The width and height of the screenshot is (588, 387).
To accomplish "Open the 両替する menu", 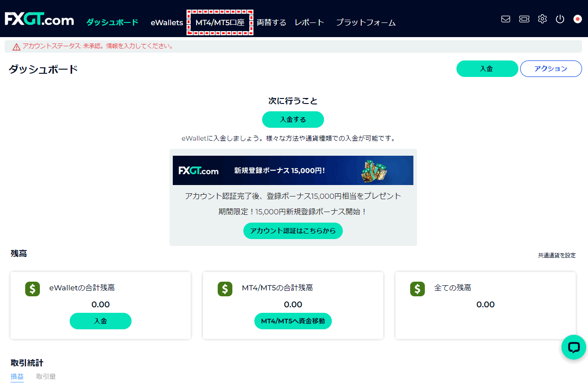I will click(x=271, y=22).
